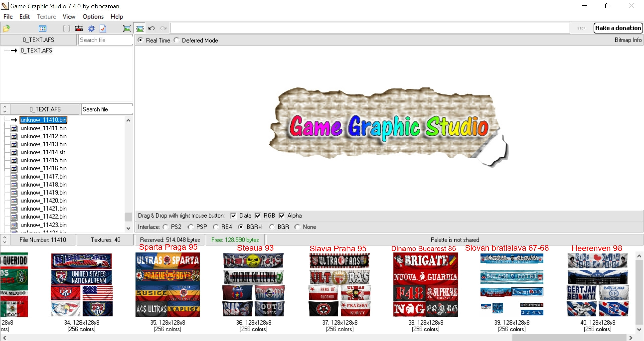The height and width of the screenshot is (341, 644).
Task: Select texture 34 United States thumbnail
Action: 82,285
